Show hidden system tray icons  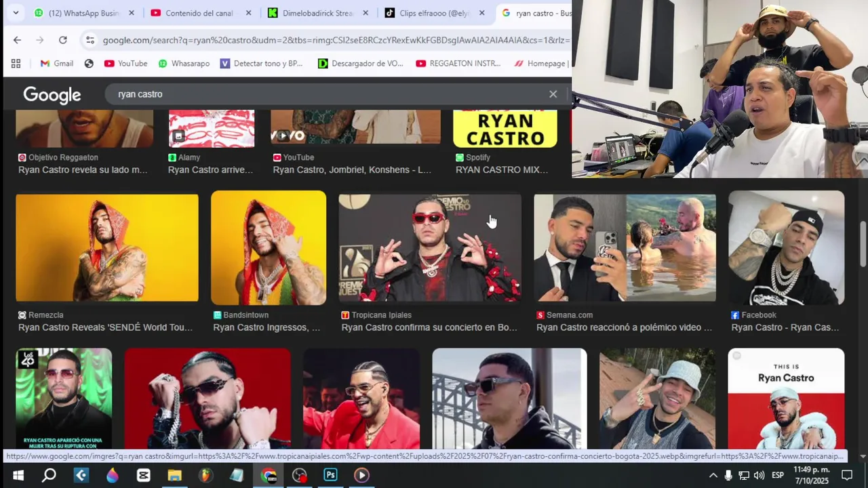tap(713, 475)
